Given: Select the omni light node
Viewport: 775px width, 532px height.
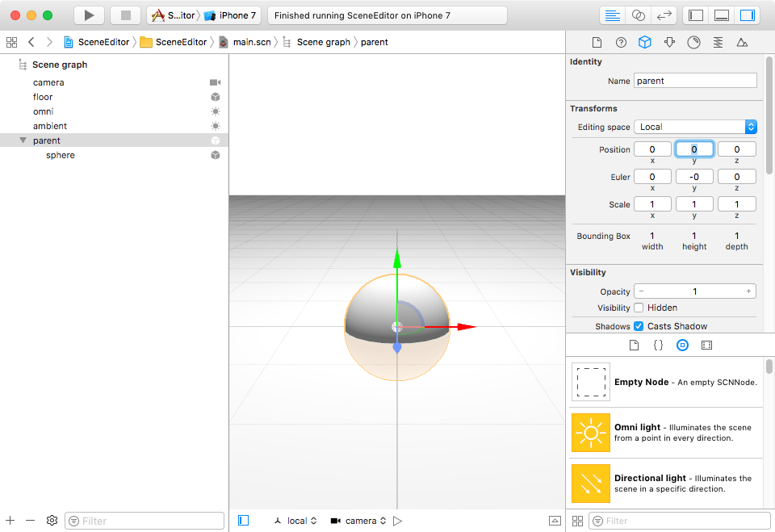Looking at the screenshot, I should tap(114, 111).
